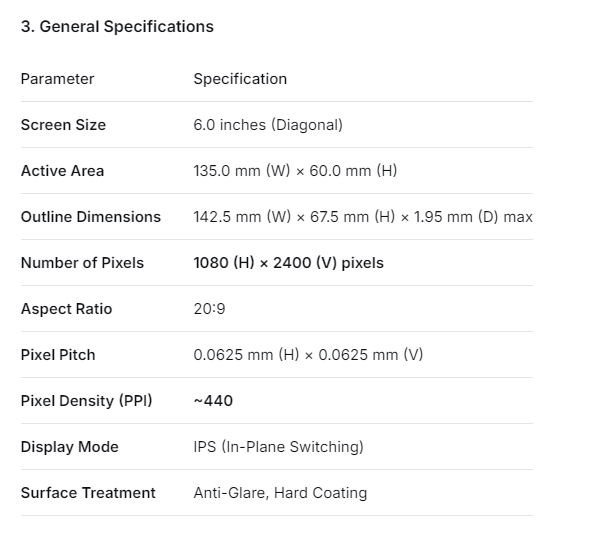Click the "6.0 inches (Diagonal)" value
The image size is (608, 543).
pos(268,125)
